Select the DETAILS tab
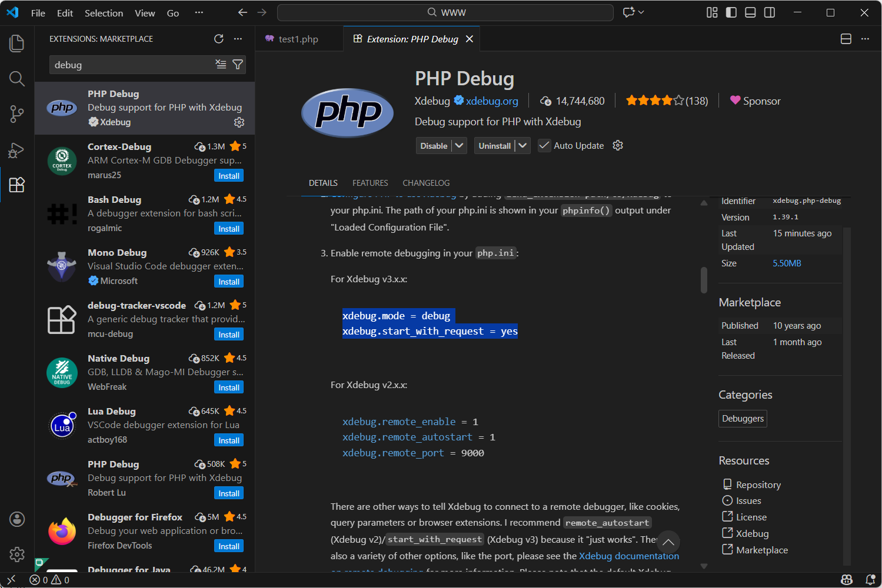 (x=323, y=183)
